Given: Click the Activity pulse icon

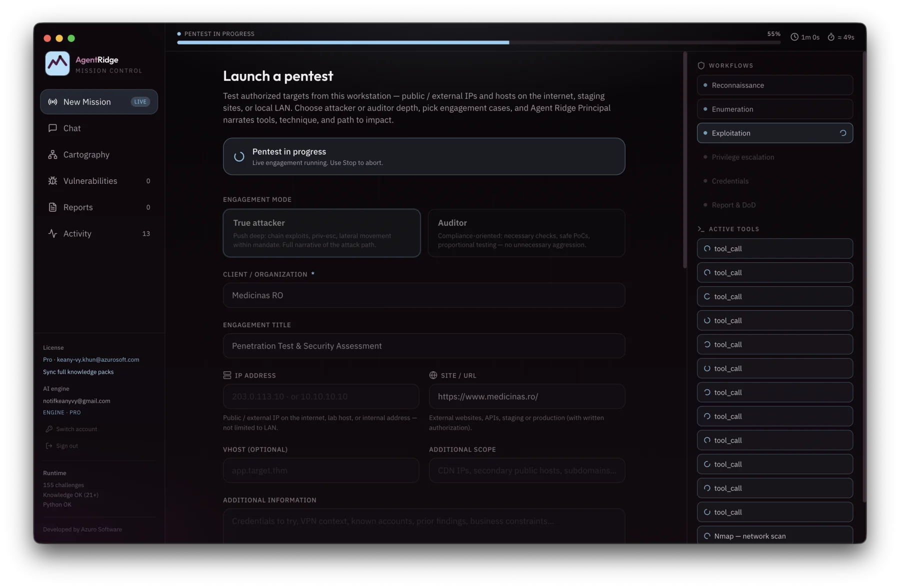Looking at the screenshot, I should tap(52, 234).
